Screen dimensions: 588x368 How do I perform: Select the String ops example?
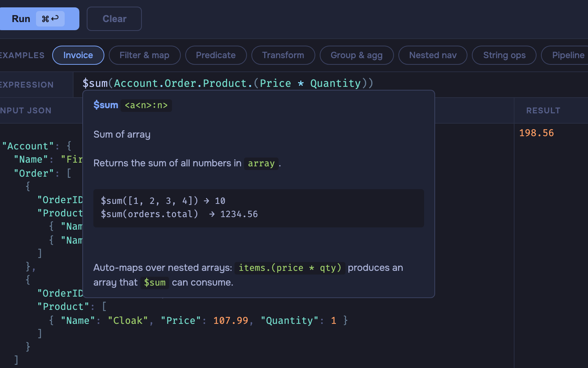(x=504, y=55)
